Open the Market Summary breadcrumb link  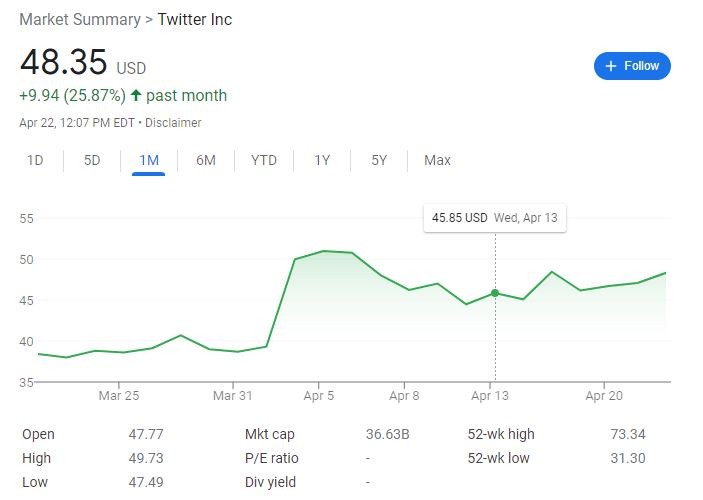[80, 20]
